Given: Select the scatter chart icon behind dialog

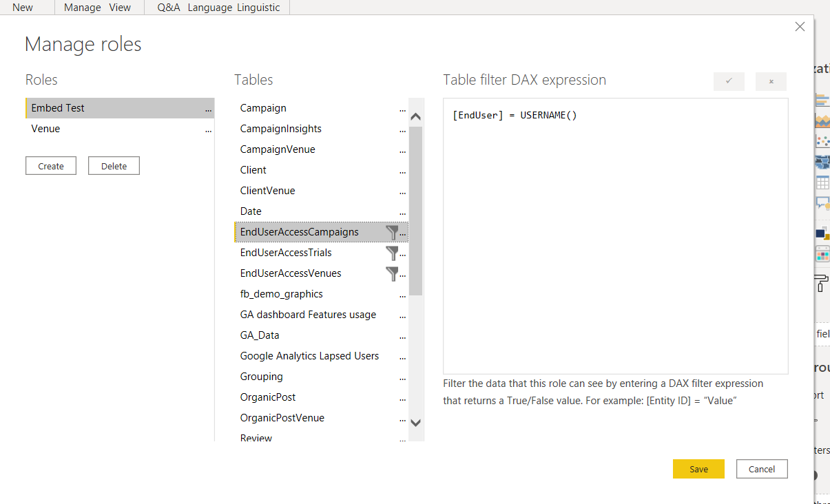Looking at the screenshot, I should pyautogui.click(x=822, y=141).
